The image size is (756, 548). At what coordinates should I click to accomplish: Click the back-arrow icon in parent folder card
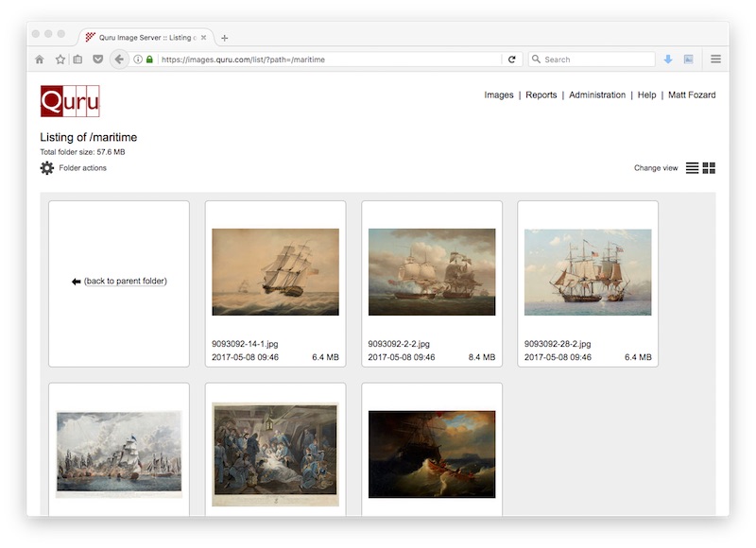click(77, 282)
